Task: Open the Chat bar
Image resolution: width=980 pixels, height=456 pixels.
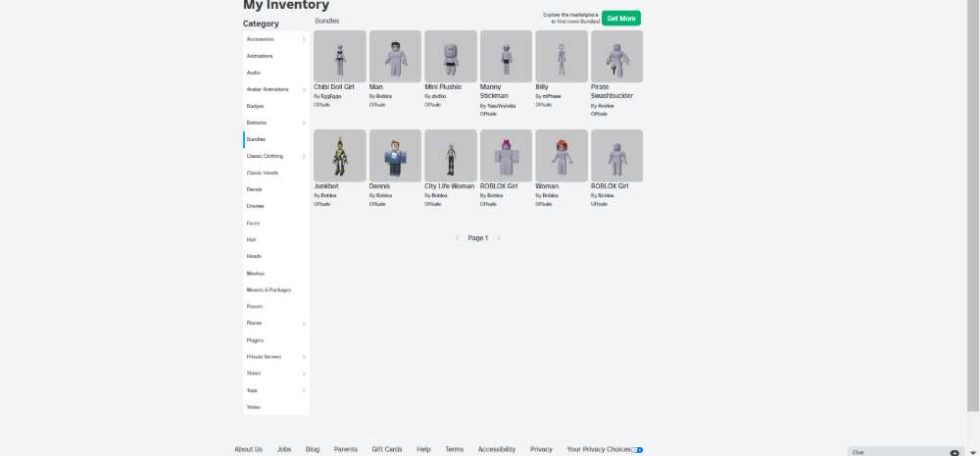Action: tap(906, 452)
